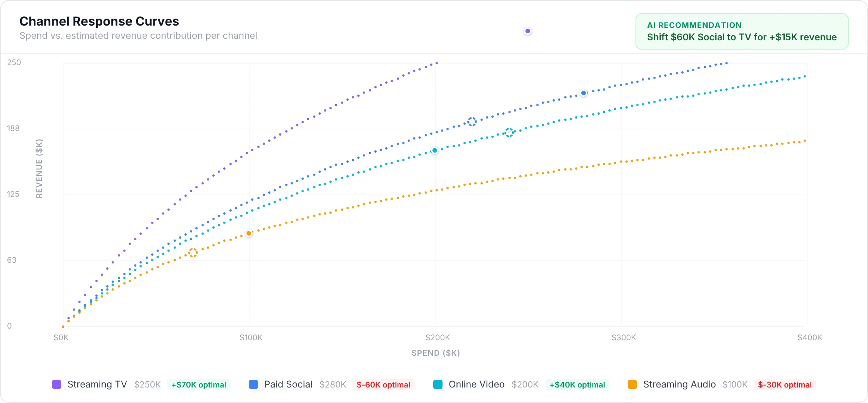Click the solid blue Paid Social current-spend marker
This screenshot has height=403, width=868.
[584, 93]
